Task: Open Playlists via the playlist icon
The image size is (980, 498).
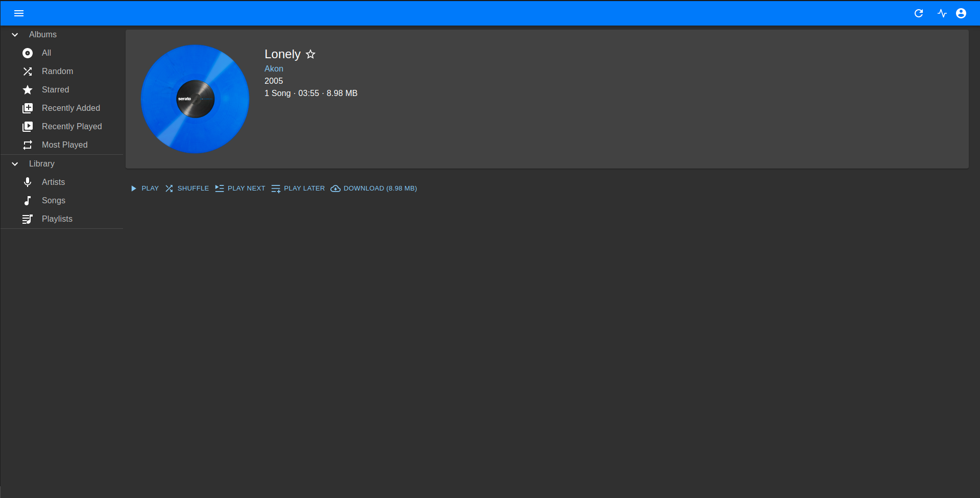Action: pyautogui.click(x=28, y=219)
